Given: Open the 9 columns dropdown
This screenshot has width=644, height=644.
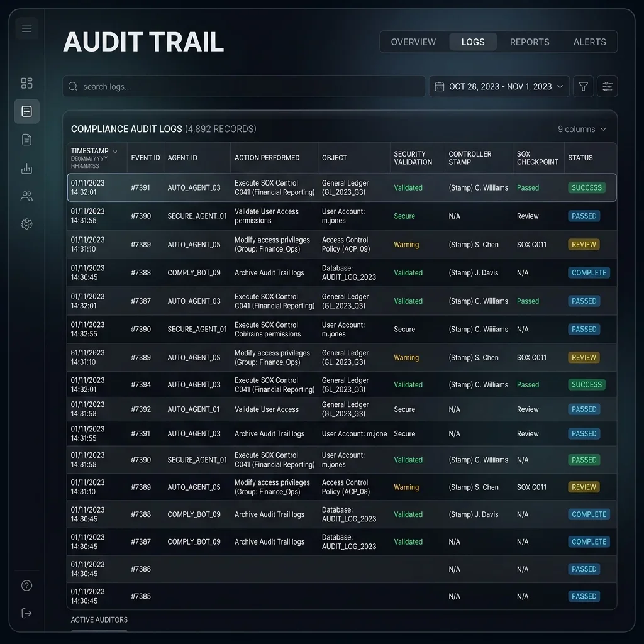Looking at the screenshot, I should click(x=582, y=129).
